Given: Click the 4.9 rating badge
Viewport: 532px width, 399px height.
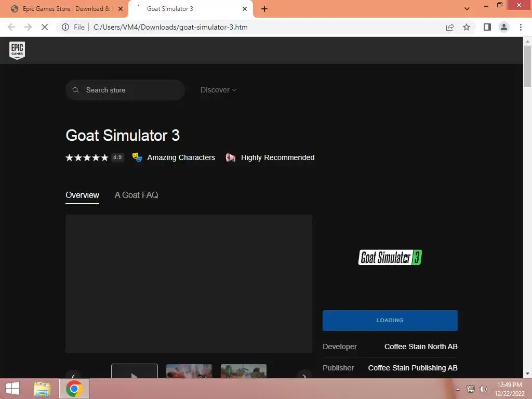Looking at the screenshot, I should [117, 157].
